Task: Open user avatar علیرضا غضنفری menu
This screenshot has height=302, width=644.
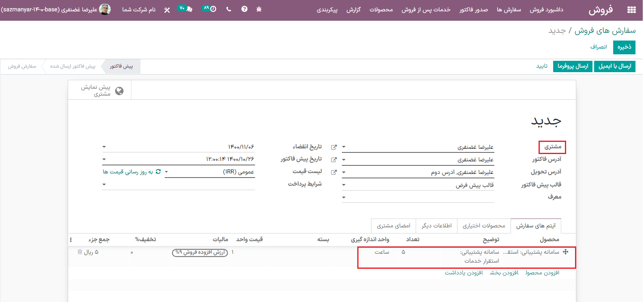Action: (56, 9)
